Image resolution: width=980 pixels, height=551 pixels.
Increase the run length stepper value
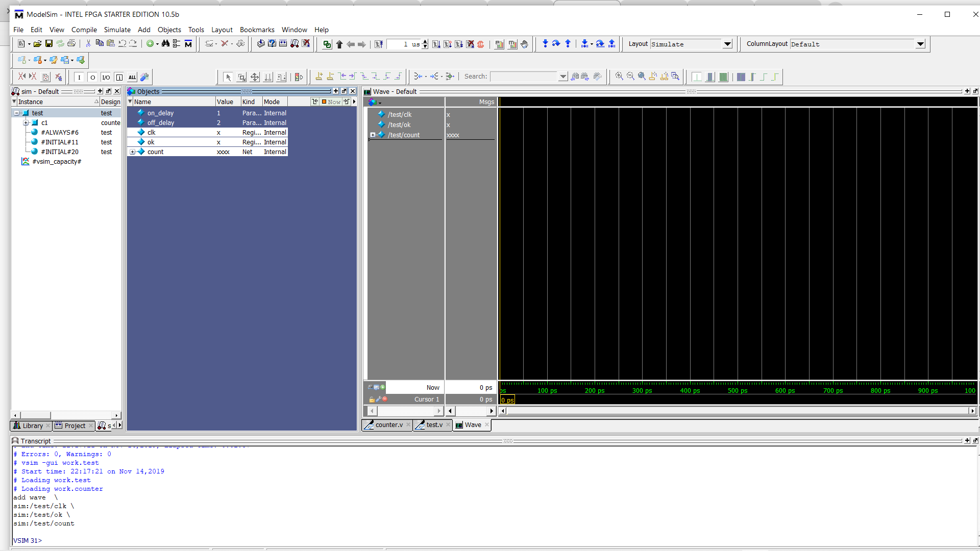click(425, 42)
